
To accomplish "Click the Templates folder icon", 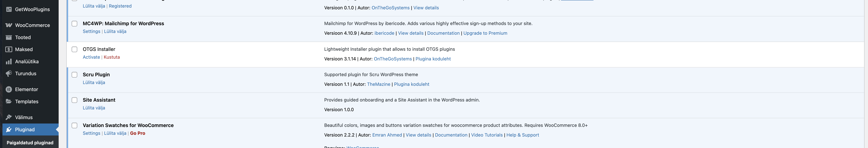I will click(9, 101).
